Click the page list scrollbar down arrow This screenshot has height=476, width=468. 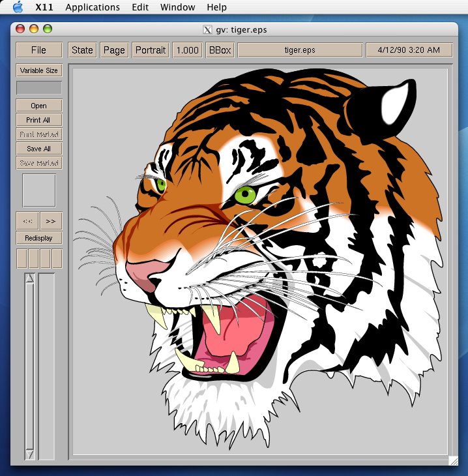coord(29,454)
